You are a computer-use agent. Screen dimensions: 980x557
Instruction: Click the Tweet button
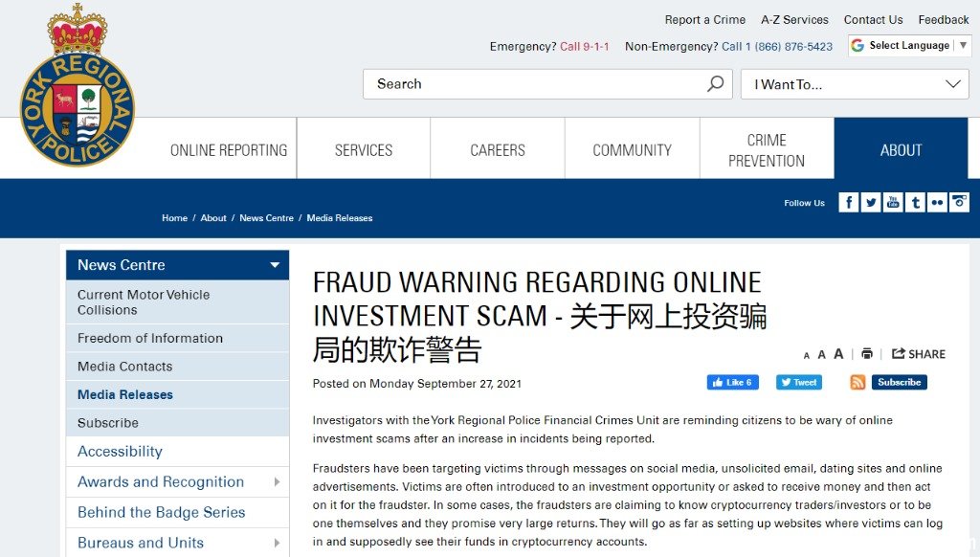tap(799, 382)
